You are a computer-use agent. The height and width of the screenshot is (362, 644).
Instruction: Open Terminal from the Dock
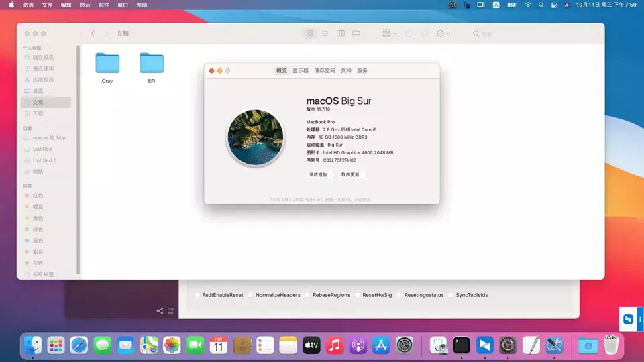[x=462, y=345]
